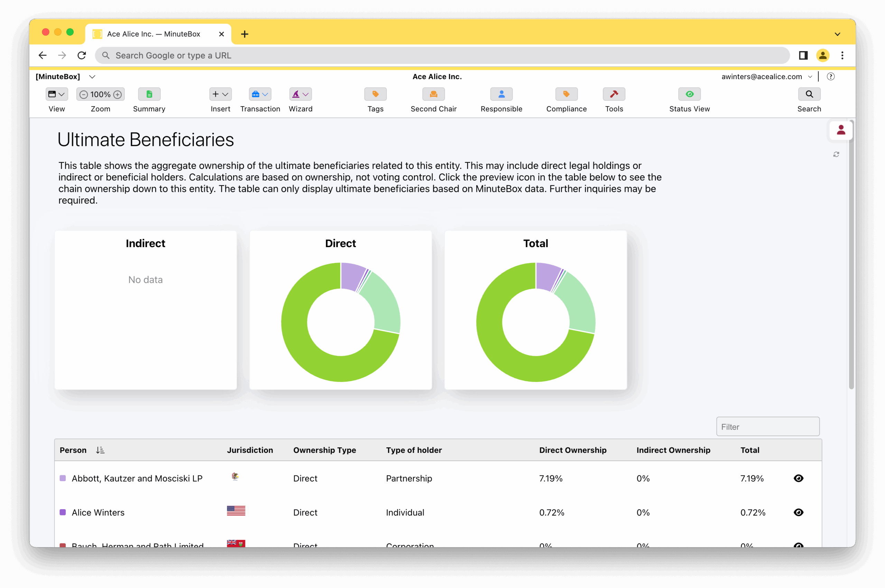The width and height of the screenshot is (885, 588).
Task: Click the purple swatch beside Alice Winters
Action: pyautogui.click(x=63, y=512)
